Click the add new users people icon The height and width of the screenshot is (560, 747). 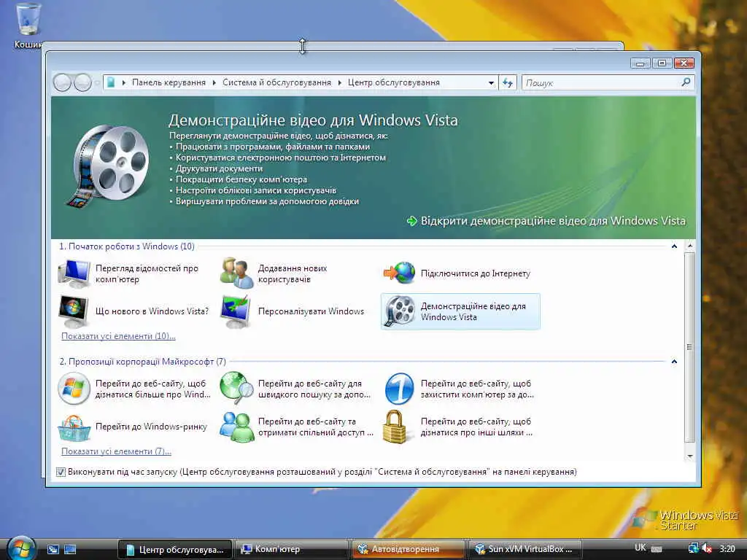237,273
